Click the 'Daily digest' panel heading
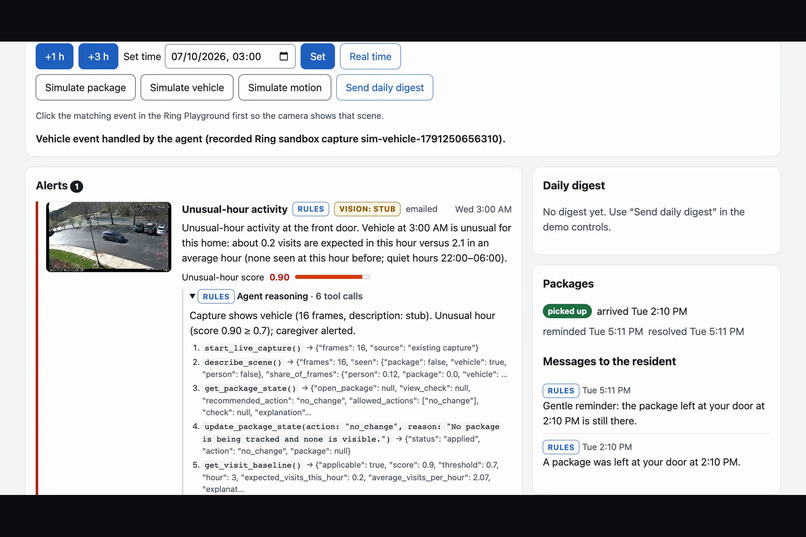 click(574, 186)
